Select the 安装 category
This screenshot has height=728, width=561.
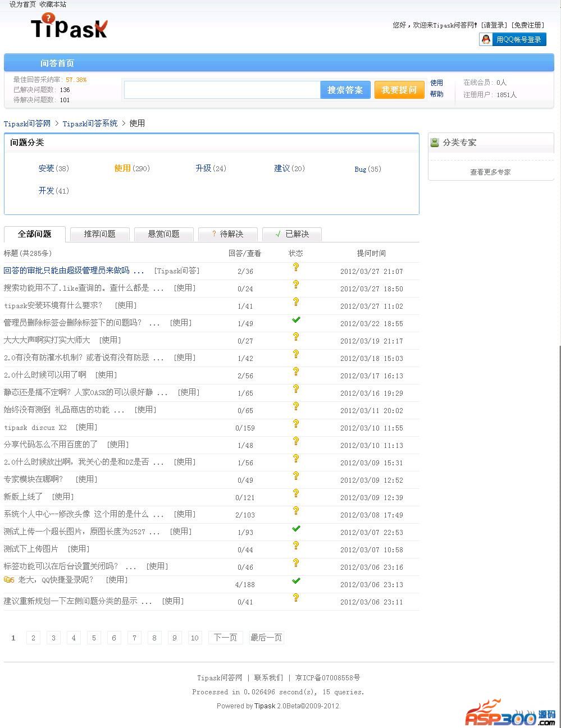coord(46,168)
